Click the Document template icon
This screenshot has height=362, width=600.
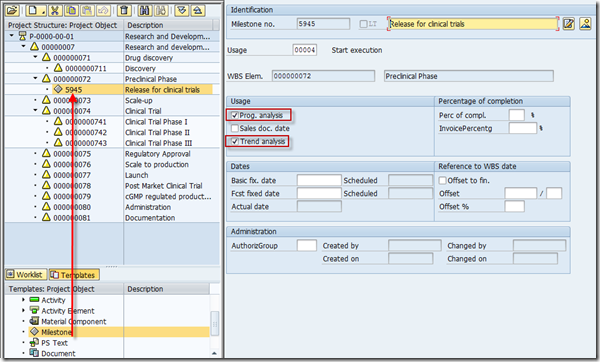click(34, 353)
